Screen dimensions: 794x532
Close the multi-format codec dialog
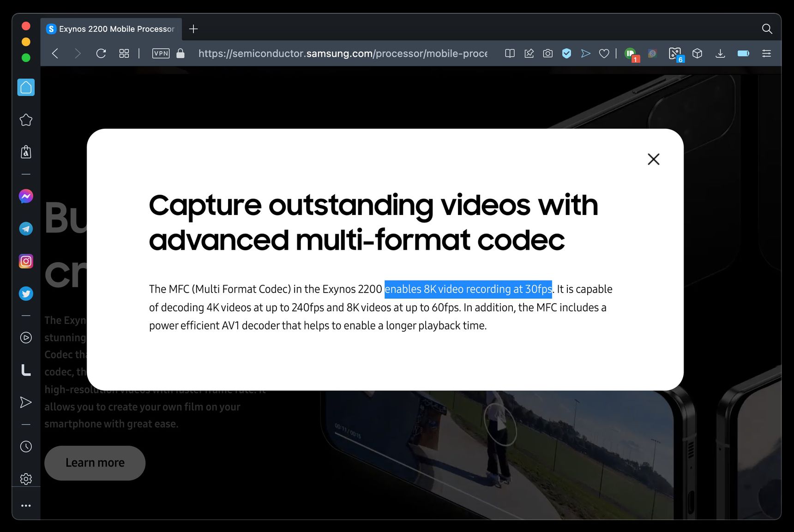(x=653, y=159)
